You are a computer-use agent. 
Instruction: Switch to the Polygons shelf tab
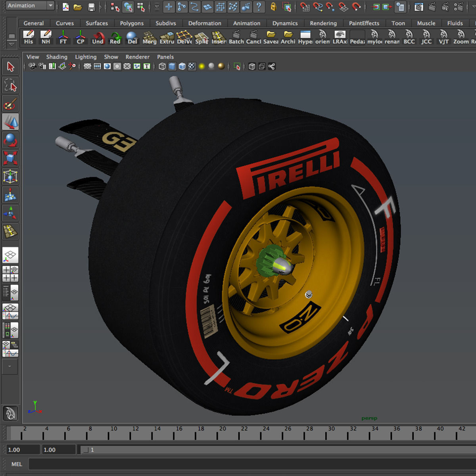132,23
